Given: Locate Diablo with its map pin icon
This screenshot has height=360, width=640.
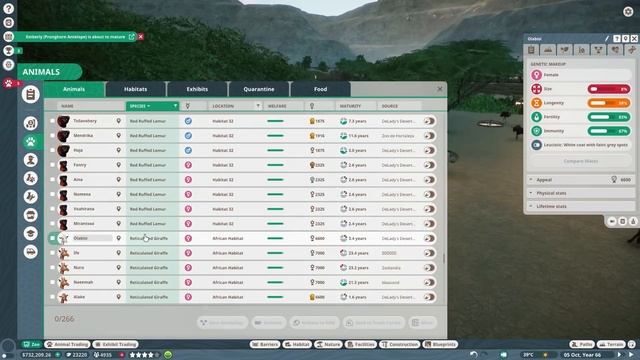Looking at the screenshot, I should click(x=118, y=238).
